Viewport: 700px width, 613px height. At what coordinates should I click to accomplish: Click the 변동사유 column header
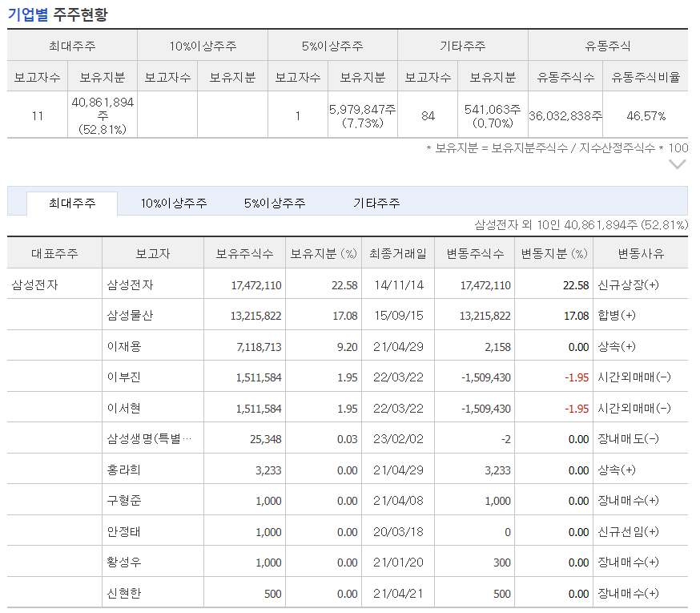(x=641, y=254)
